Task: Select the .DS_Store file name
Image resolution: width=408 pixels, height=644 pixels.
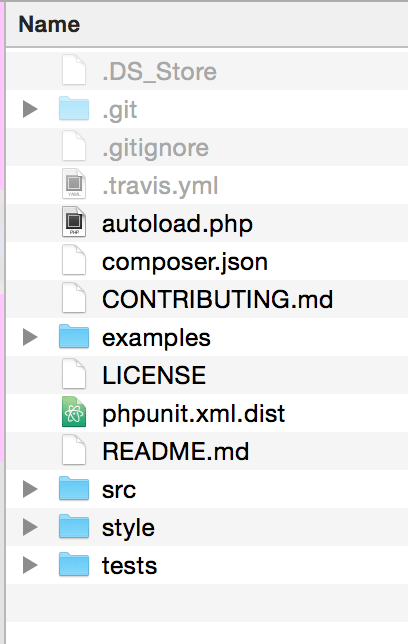Action: pos(159,72)
